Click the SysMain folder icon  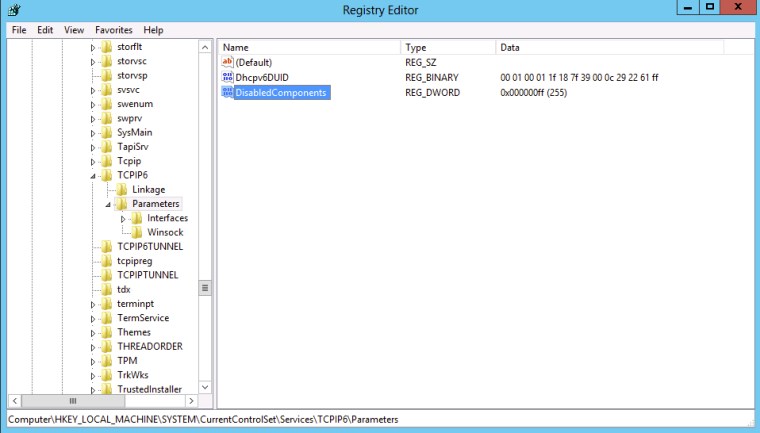tap(107, 132)
